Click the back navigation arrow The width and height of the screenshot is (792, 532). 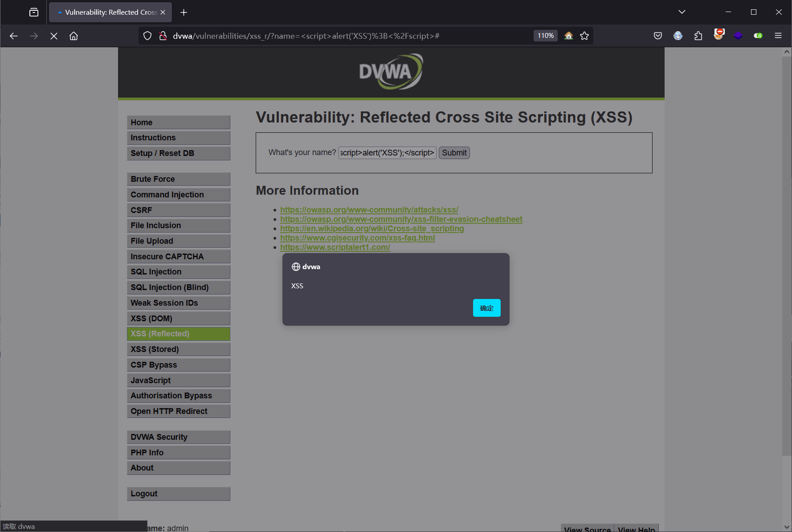tap(14, 36)
